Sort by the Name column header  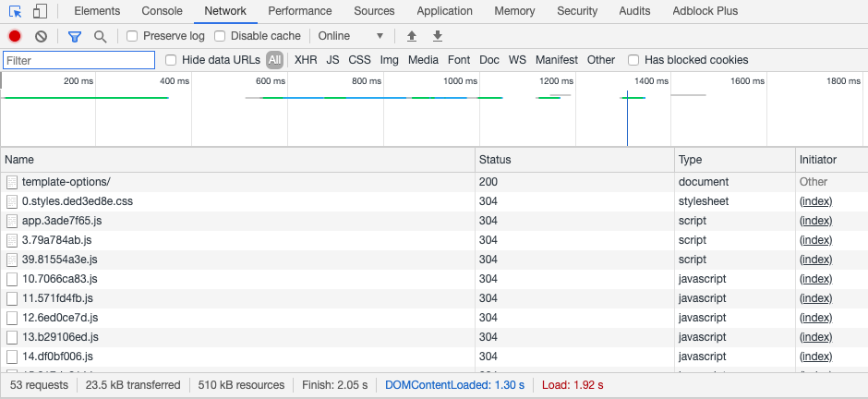237,160
